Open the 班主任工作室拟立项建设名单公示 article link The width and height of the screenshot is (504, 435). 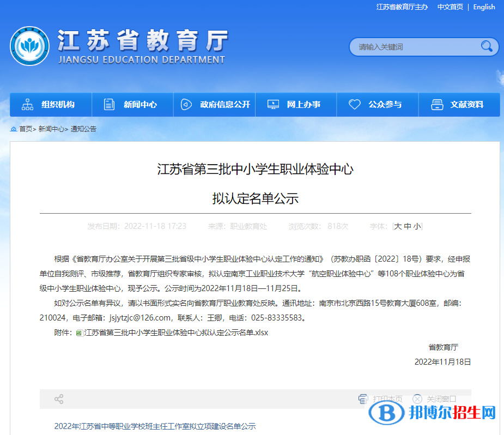[x=155, y=426]
